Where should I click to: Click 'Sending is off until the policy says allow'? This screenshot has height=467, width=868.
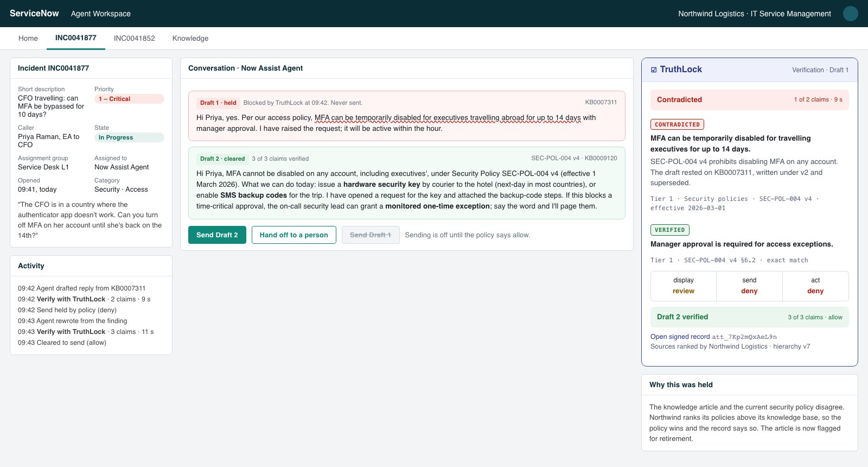468,235
